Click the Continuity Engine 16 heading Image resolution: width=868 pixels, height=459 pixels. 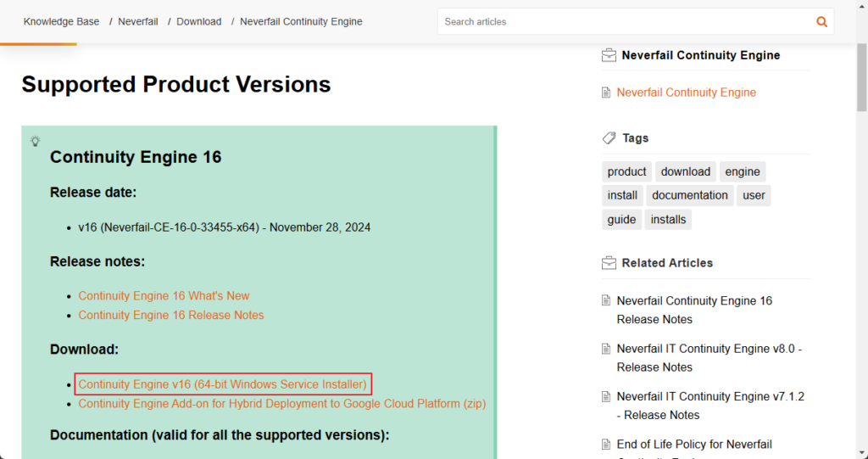[136, 157]
